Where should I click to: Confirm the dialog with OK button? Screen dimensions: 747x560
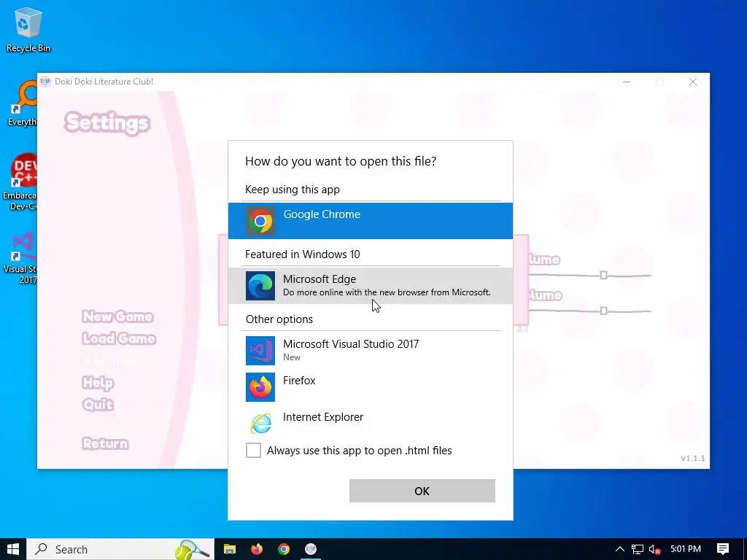422,491
